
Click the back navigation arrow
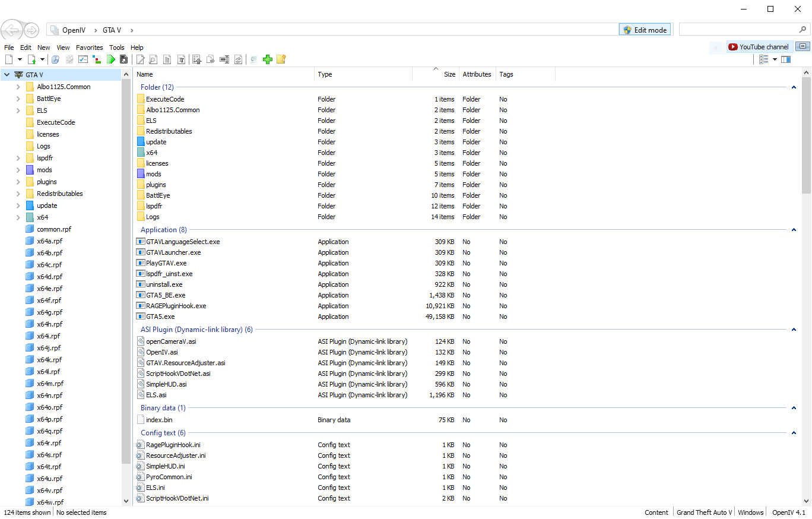[x=11, y=30]
